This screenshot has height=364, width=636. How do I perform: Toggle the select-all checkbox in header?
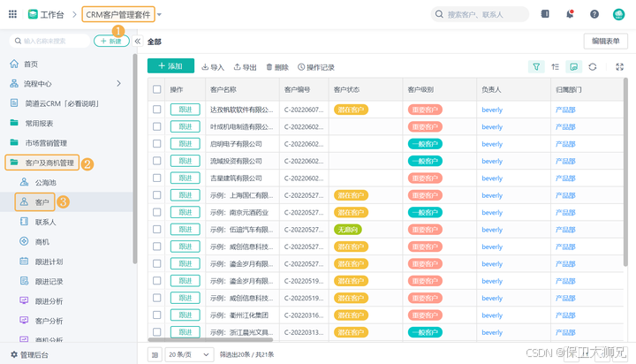pyautogui.click(x=157, y=89)
